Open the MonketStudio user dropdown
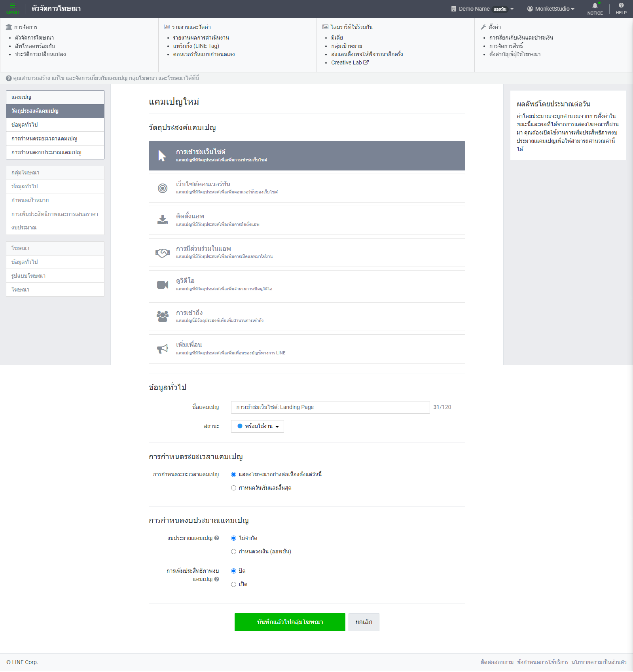 pos(551,9)
